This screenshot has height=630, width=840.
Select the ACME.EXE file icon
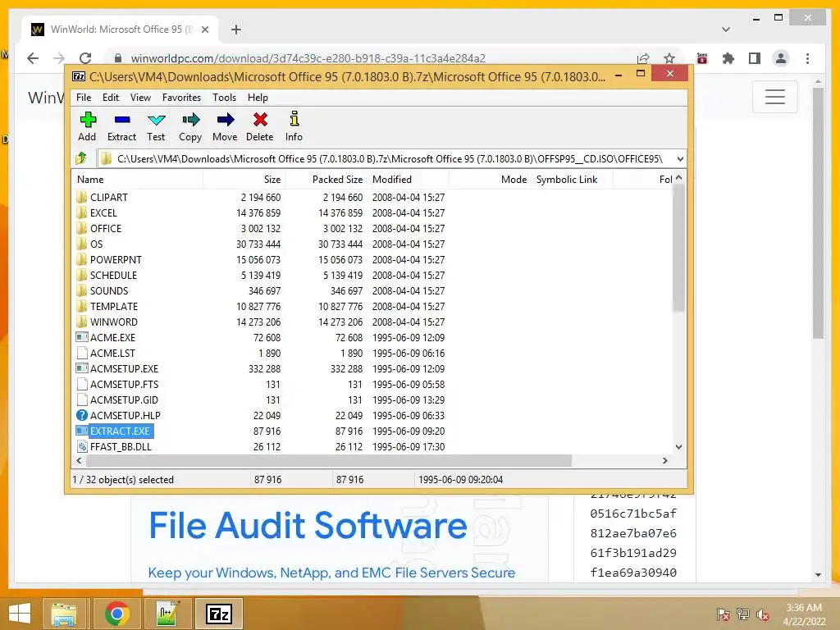point(81,337)
